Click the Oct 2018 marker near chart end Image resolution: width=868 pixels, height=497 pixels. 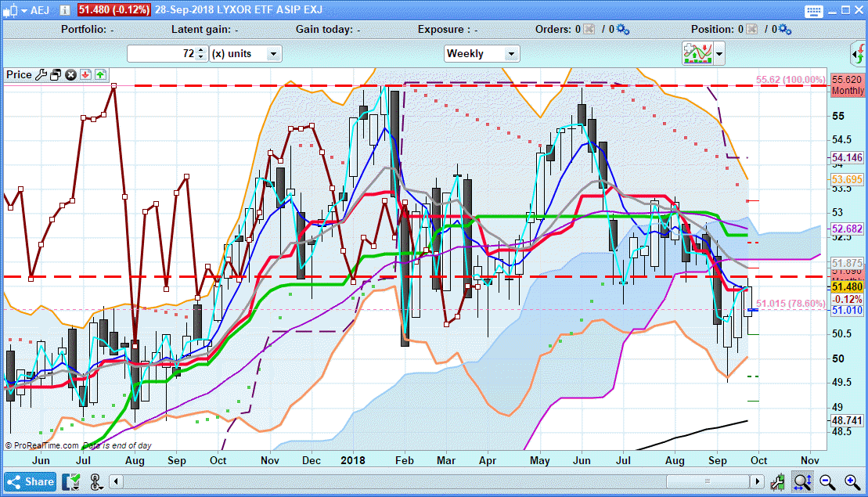(758, 460)
